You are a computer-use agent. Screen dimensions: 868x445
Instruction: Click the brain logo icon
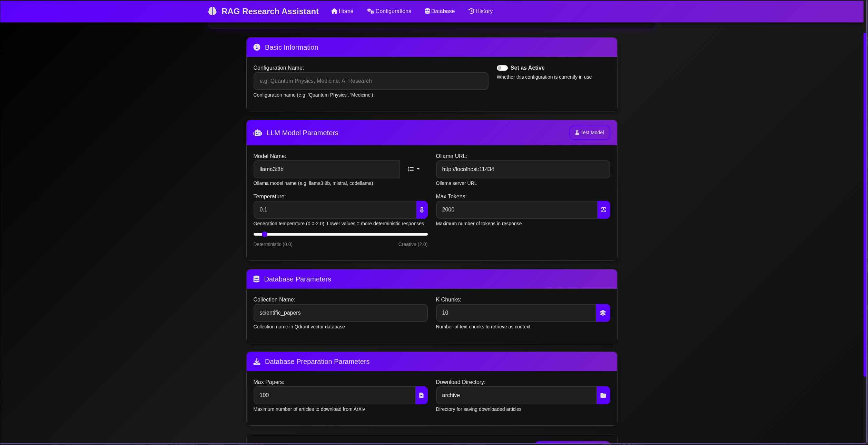click(212, 11)
